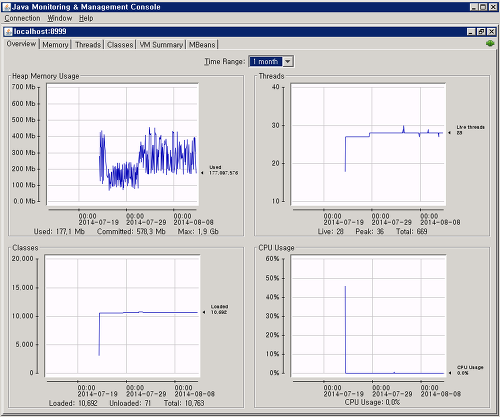This screenshot has width=500, height=417.
Task: Click the 'CPU Usage: 0,0%' label
Action: tap(372, 402)
